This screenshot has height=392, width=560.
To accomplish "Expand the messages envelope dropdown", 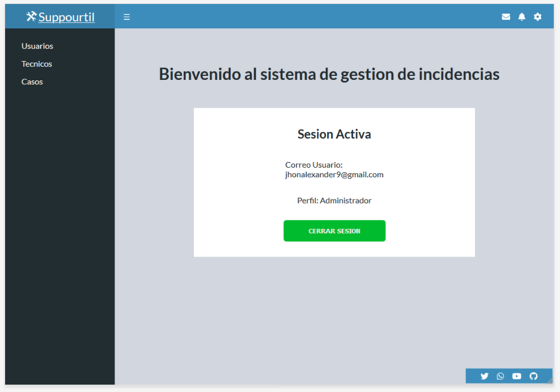I will point(506,16).
